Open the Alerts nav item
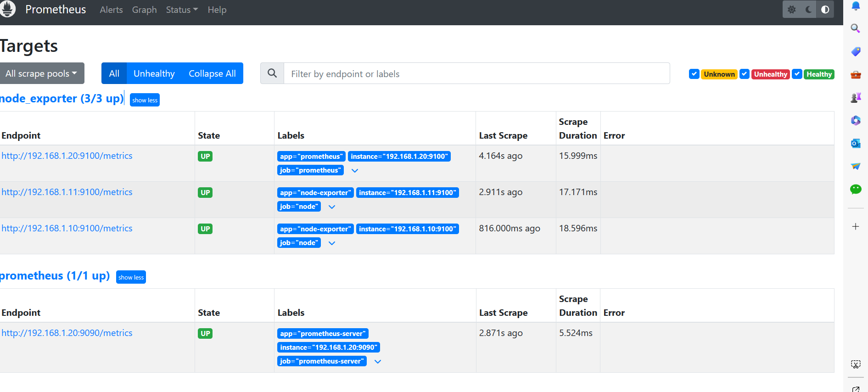The width and height of the screenshot is (868, 392). coord(112,10)
